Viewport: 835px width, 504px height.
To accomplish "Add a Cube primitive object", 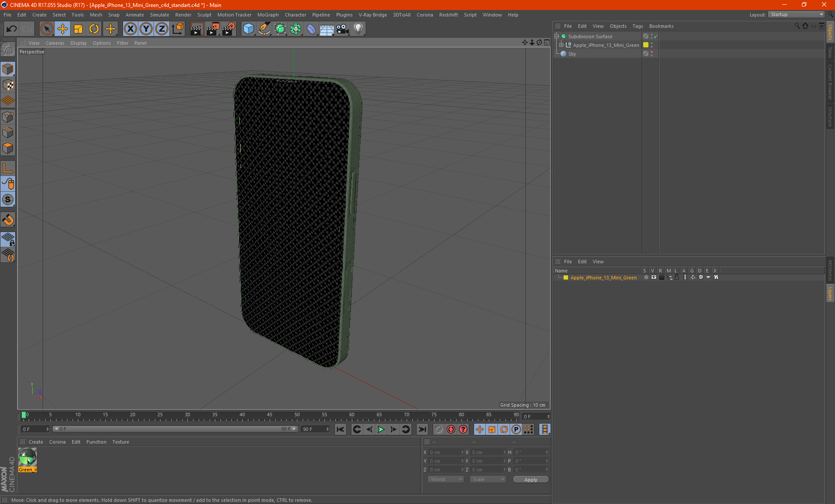I will [x=248, y=29].
